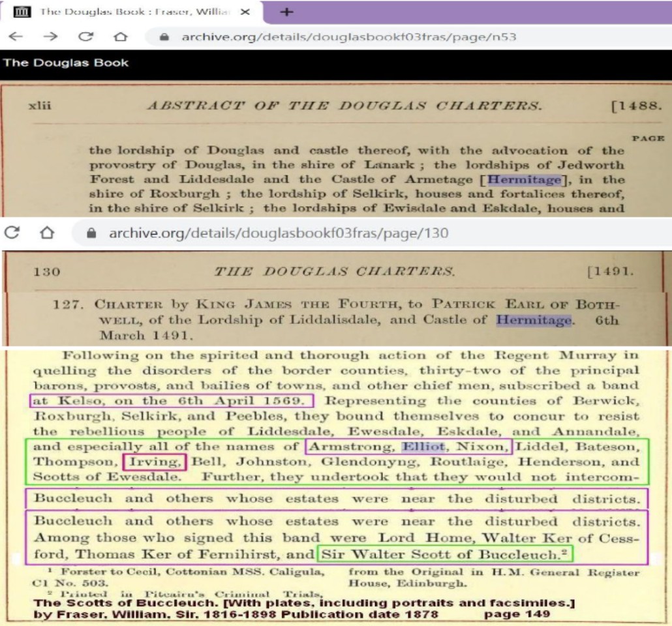The image size is (672, 626).
Task: Click address bar with page/130 URL
Action: tap(279, 233)
